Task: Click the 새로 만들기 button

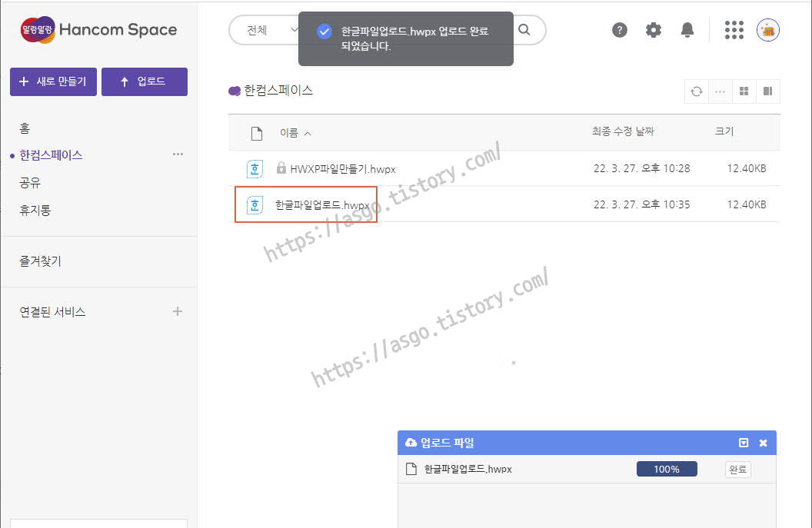Action: coord(53,81)
